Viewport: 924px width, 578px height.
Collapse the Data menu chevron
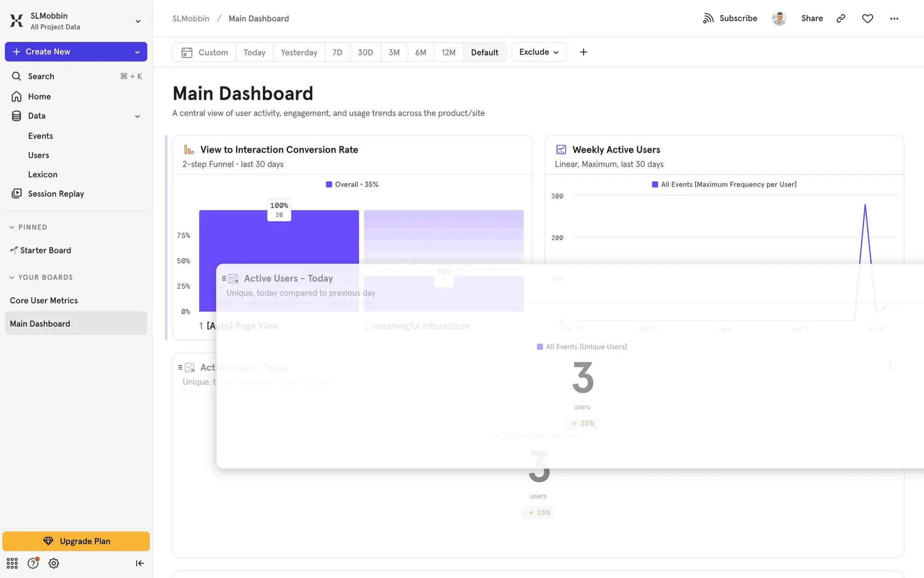coord(137,116)
